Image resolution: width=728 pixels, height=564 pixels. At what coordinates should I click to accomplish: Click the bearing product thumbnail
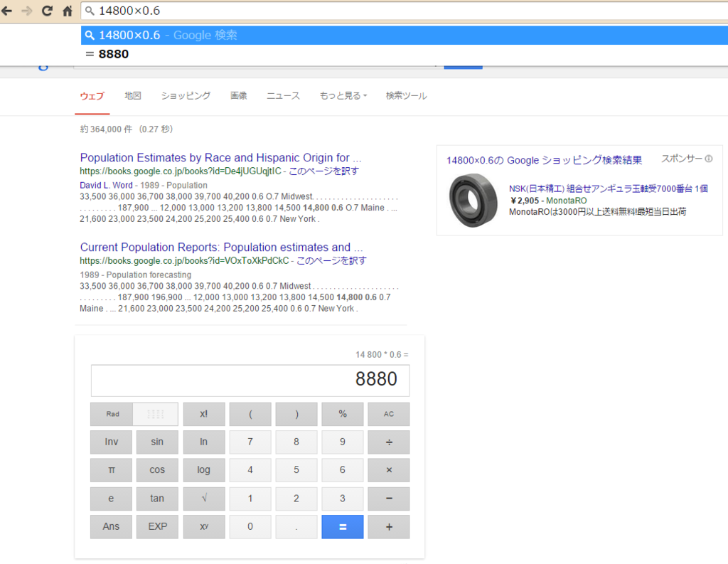point(473,201)
